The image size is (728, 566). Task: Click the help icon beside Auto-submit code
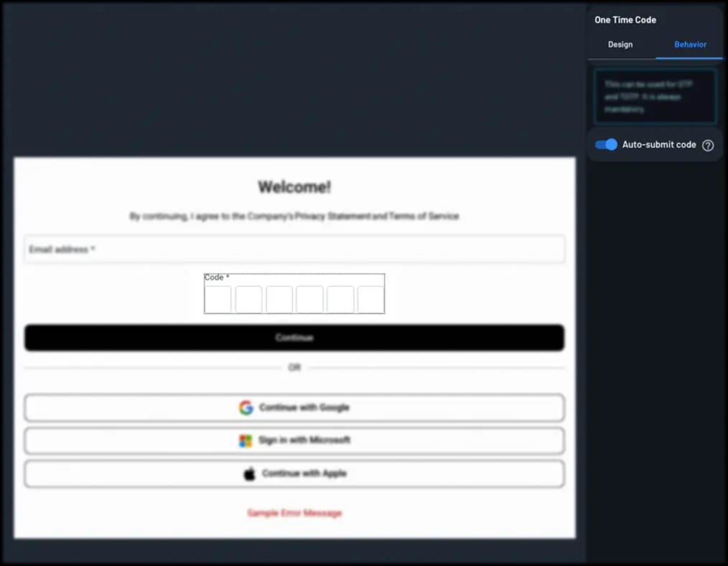[708, 145]
